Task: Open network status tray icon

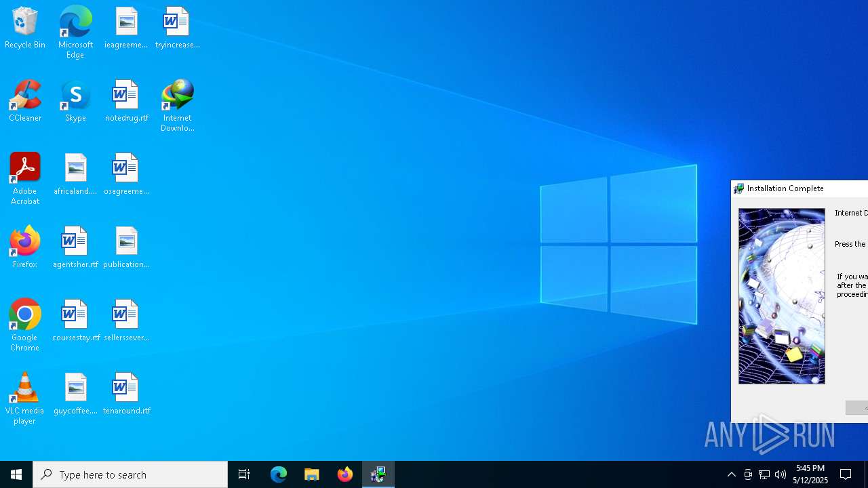Action: coord(764,474)
